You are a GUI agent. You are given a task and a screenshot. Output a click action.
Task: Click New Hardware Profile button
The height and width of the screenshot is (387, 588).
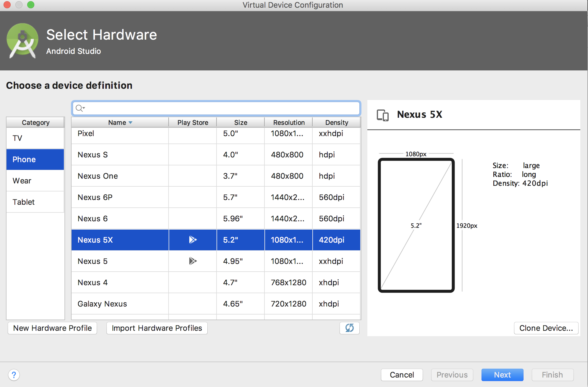coord(52,328)
